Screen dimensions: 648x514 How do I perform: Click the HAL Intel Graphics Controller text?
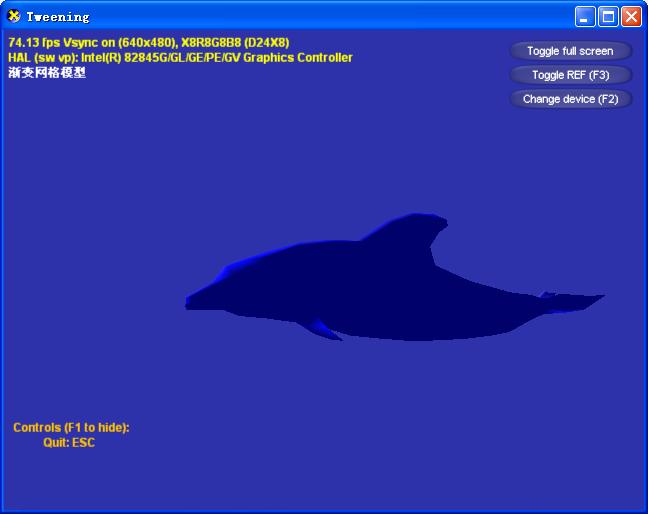click(180, 57)
